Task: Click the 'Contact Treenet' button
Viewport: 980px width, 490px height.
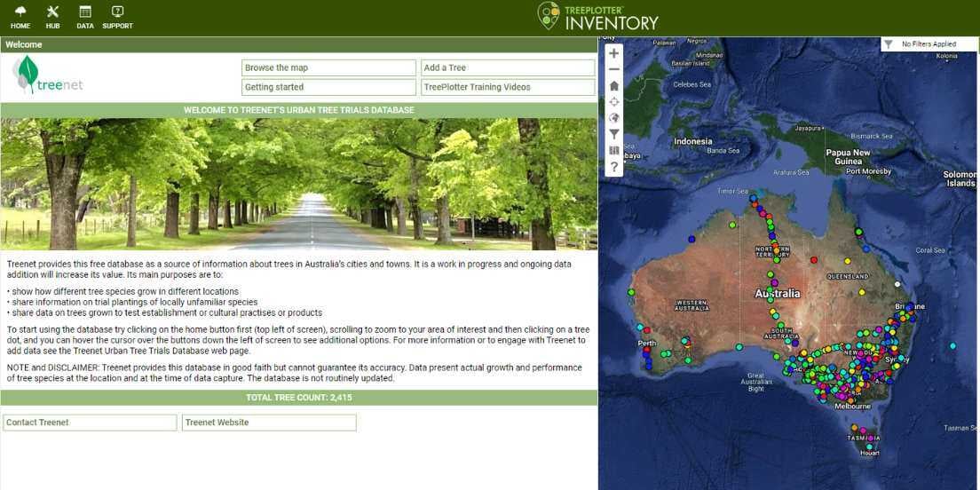Action: coord(90,423)
